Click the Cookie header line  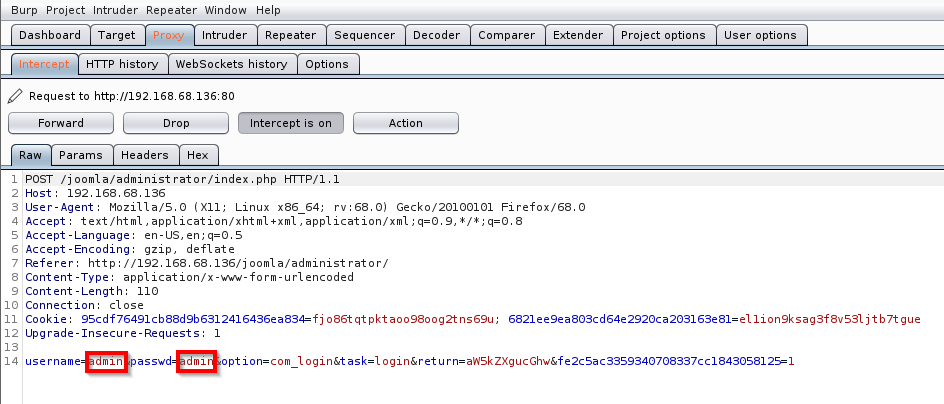[x=473, y=319]
